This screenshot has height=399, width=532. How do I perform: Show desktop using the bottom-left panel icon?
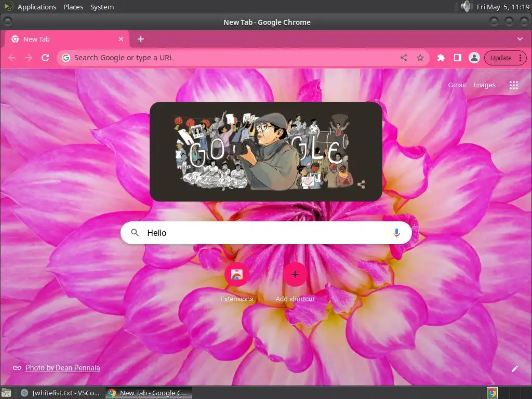coord(6,393)
